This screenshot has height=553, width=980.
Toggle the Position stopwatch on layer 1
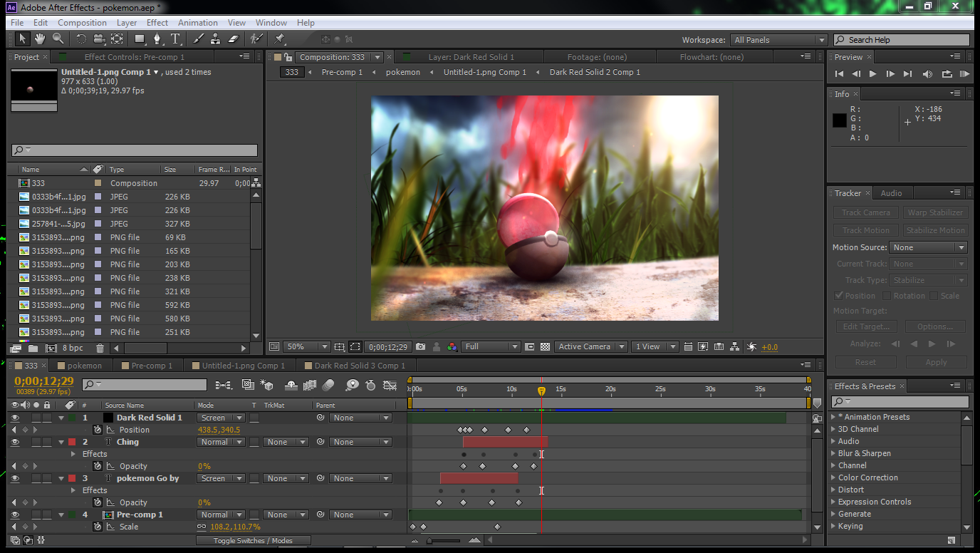98,430
